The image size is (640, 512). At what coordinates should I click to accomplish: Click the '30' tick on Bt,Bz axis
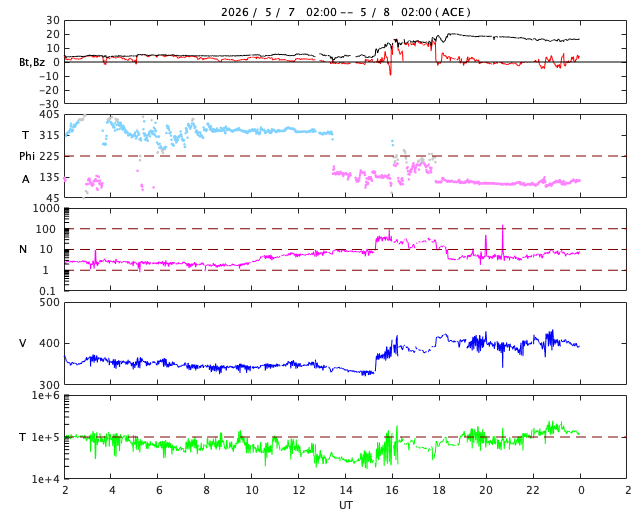pyautogui.click(x=53, y=20)
